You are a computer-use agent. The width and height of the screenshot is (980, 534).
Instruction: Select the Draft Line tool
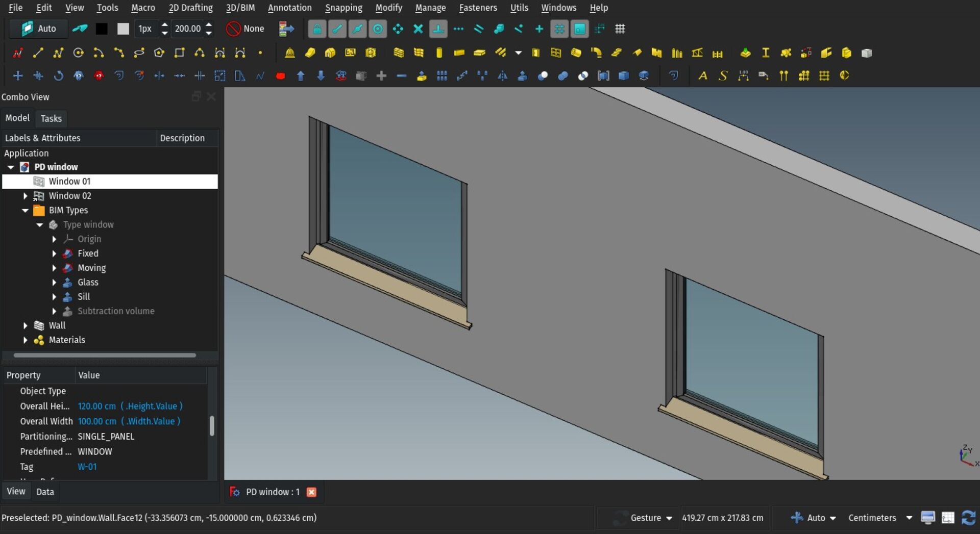pyautogui.click(x=38, y=53)
